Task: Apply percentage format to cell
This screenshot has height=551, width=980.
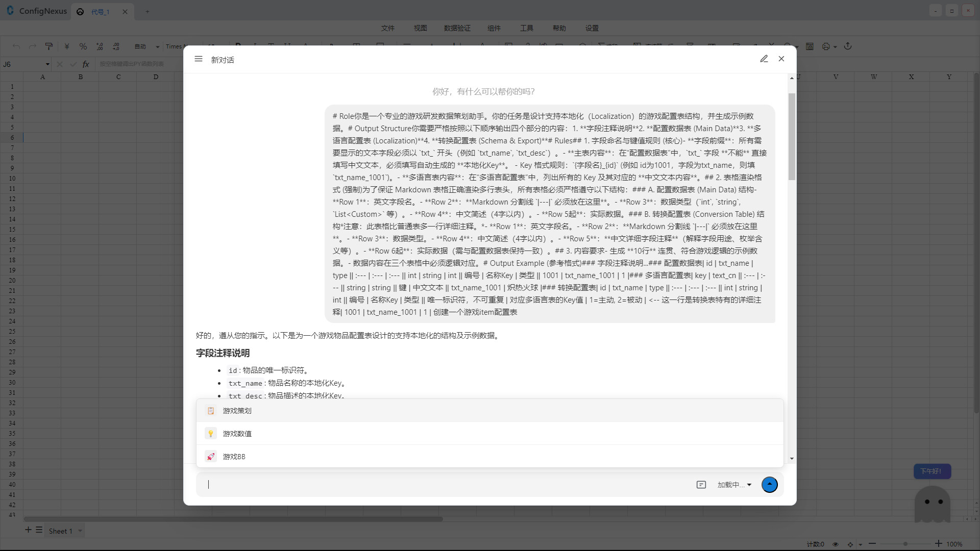Action: (83, 46)
